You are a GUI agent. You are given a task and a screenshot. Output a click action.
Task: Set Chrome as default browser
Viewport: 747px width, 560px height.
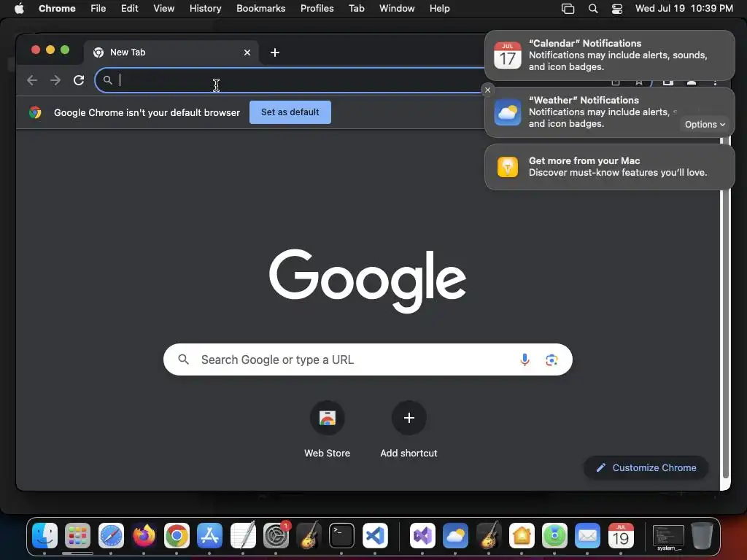click(x=290, y=112)
